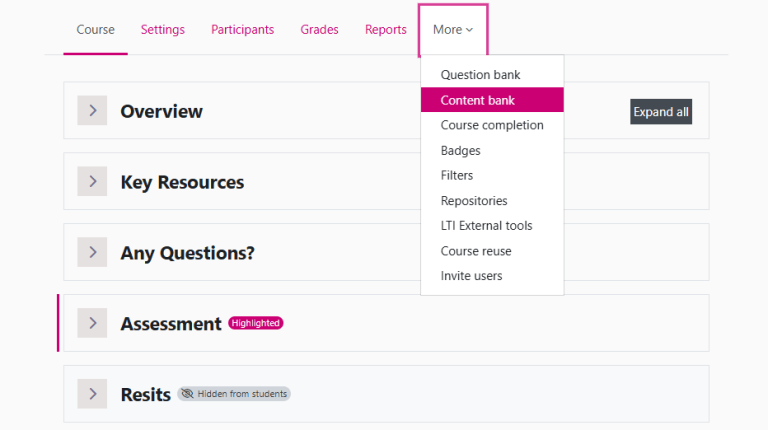
Task: Select Badges from the More menu
Action: [x=492, y=150]
